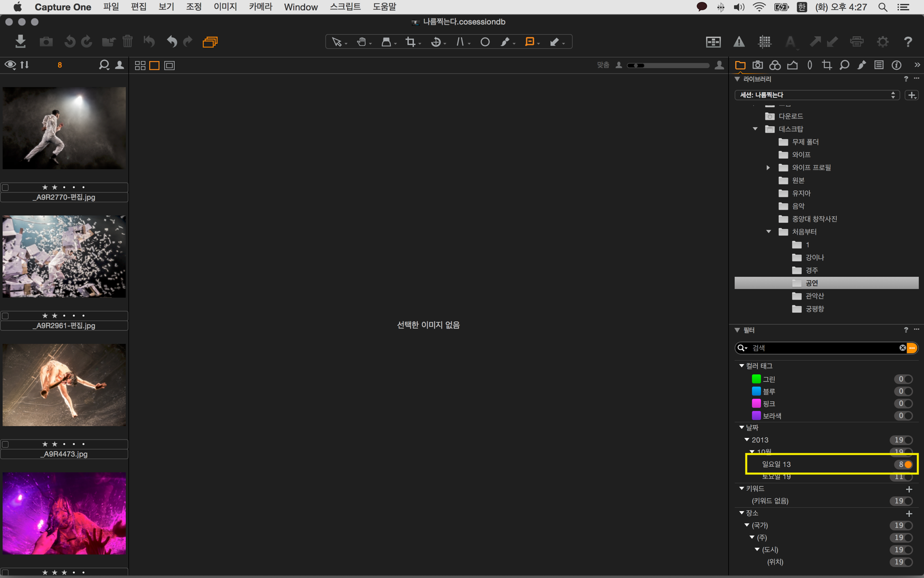The height and width of the screenshot is (578, 924).
Task: Open the Capture camera tool tab
Action: [x=757, y=65]
